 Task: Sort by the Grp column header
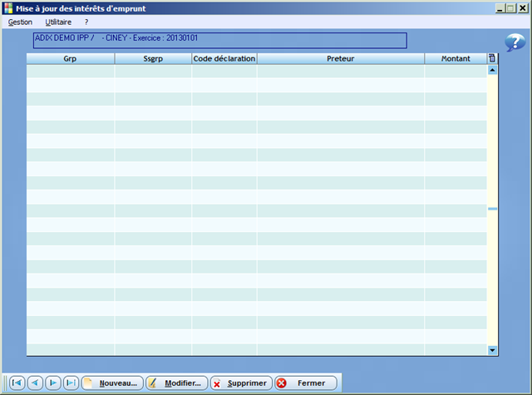[71, 58]
